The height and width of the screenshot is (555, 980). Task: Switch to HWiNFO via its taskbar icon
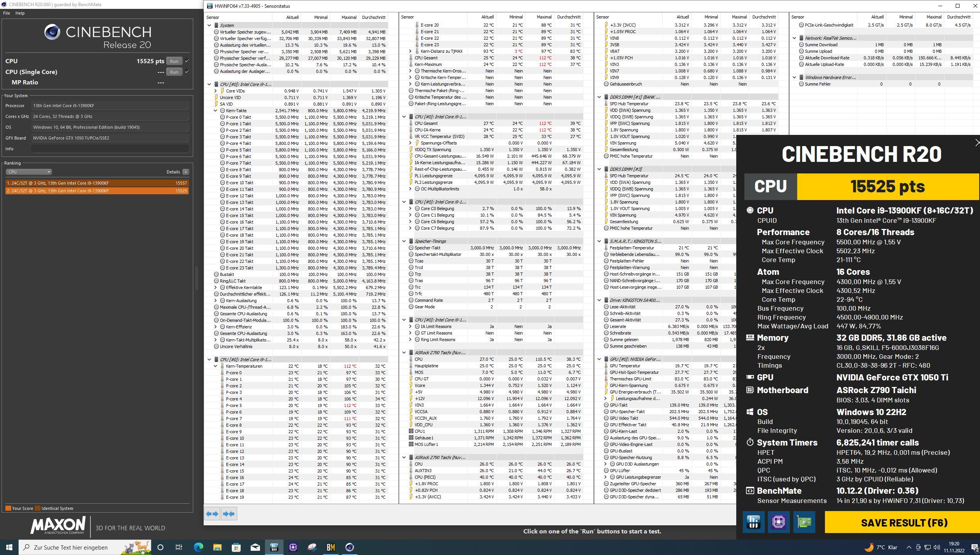274,547
